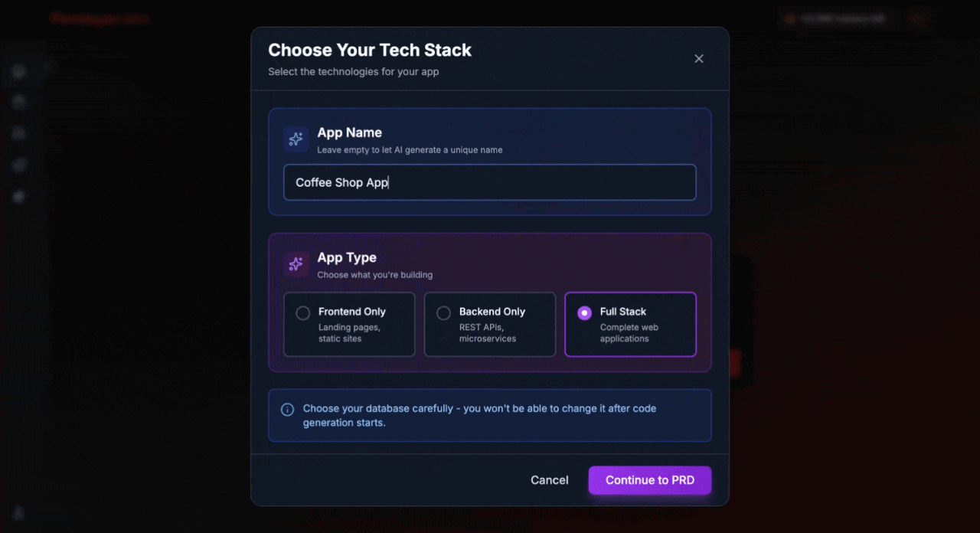Click the 'Select the technologies' subtitle

353,72
